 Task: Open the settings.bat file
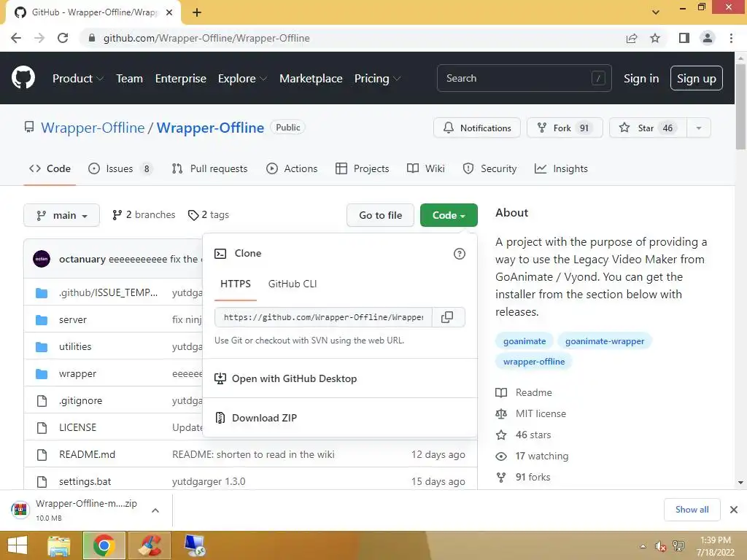[85, 481]
